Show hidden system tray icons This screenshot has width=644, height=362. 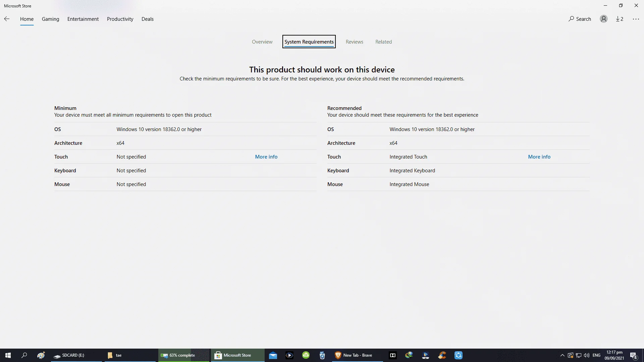click(x=562, y=355)
